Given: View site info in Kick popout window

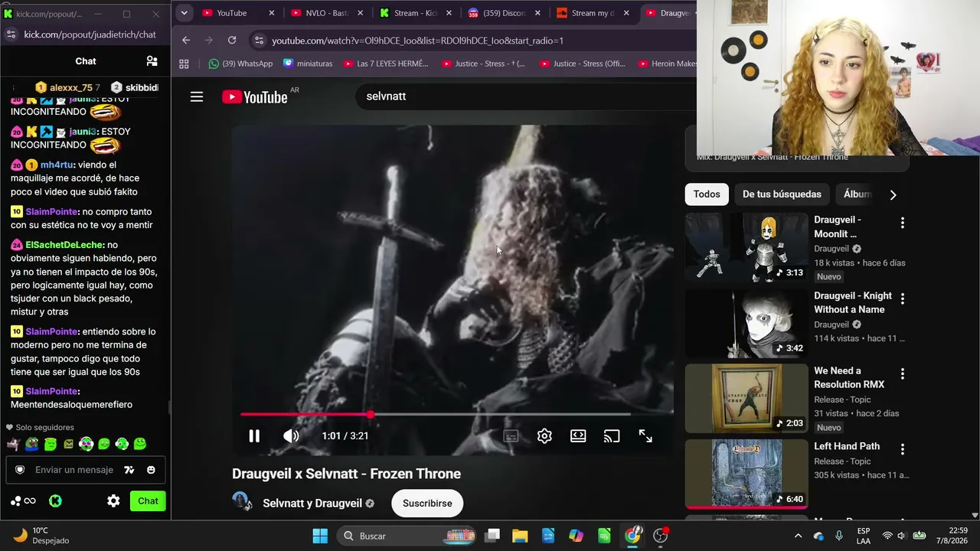Looking at the screenshot, I should (x=11, y=34).
